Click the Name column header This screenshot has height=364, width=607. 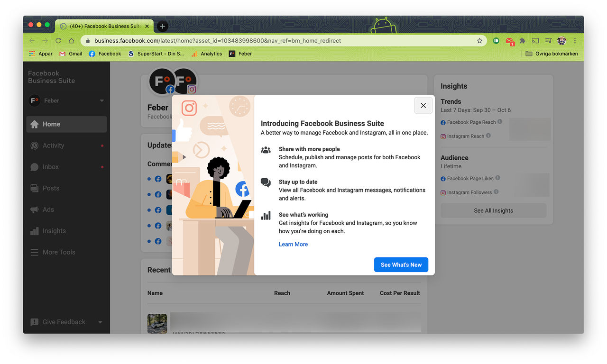tap(155, 293)
